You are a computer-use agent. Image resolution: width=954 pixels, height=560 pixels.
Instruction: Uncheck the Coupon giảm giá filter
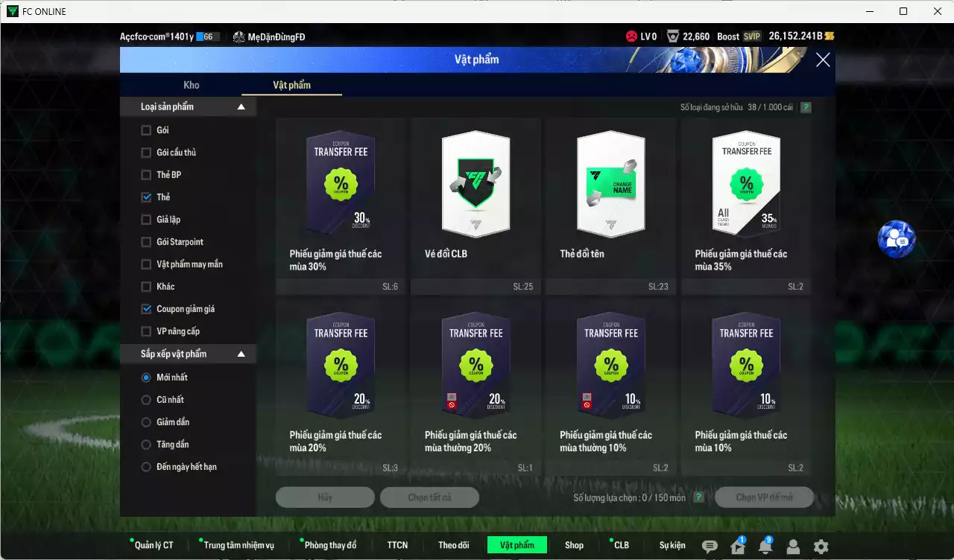146,309
